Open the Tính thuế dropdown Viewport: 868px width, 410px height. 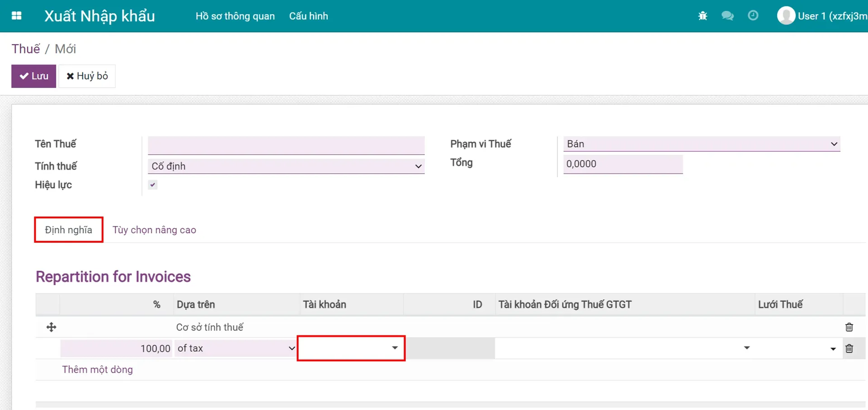click(286, 166)
